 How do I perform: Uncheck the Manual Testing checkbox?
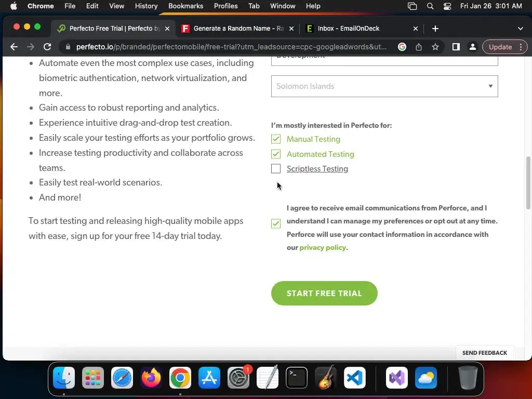point(276,139)
